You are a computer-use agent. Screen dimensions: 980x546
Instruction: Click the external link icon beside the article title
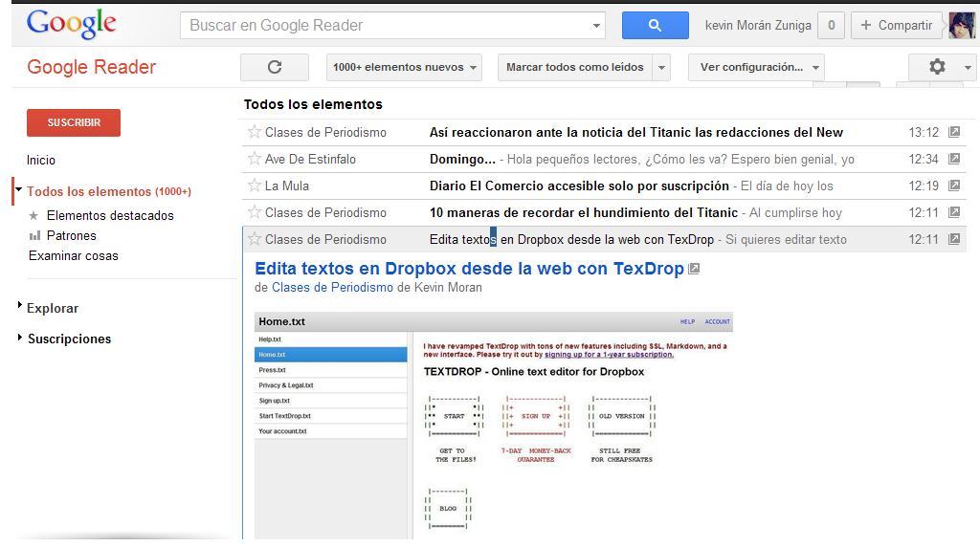click(695, 269)
